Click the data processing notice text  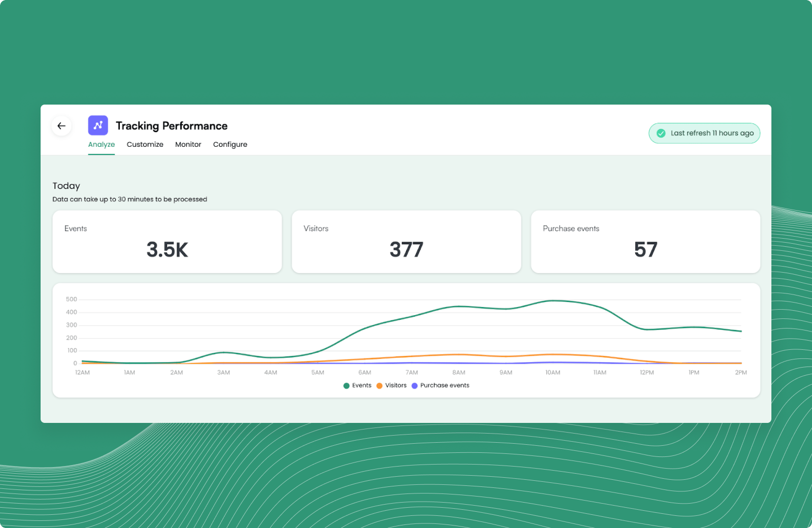(130, 200)
